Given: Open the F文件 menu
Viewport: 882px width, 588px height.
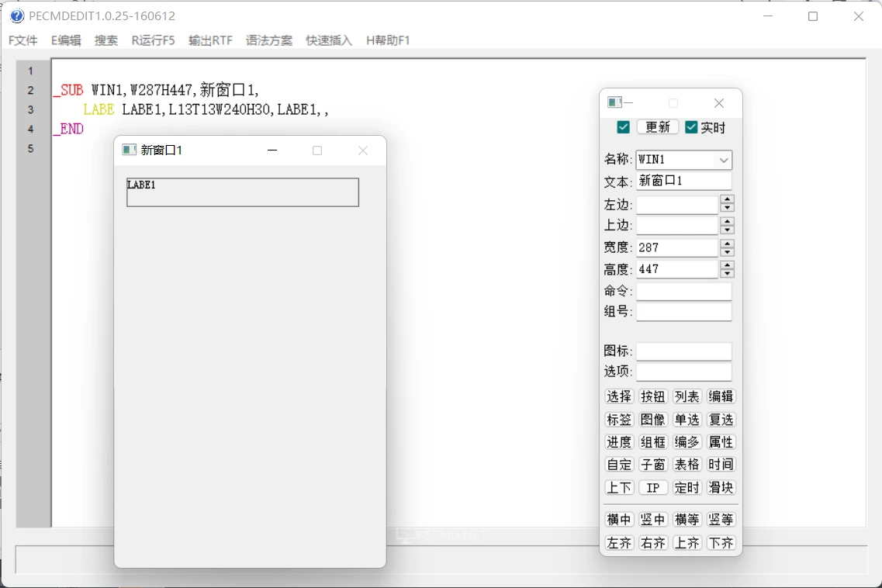Looking at the screenshot, I should (x=23, y=40).
